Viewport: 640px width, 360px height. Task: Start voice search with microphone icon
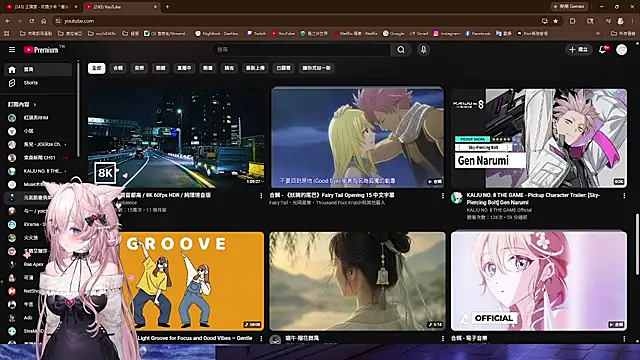click(x=423, y=49)
